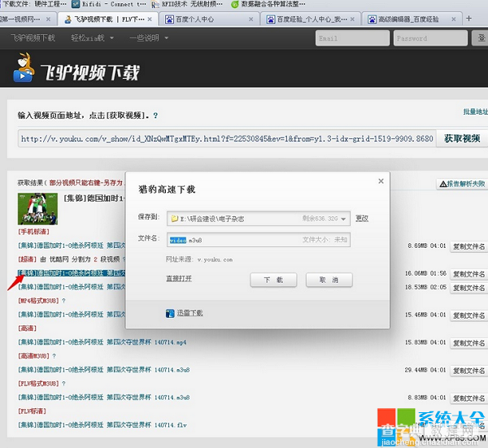Close the 百度经验_个人中心 browser tab
488x448 pixels.
click(352, 20)
